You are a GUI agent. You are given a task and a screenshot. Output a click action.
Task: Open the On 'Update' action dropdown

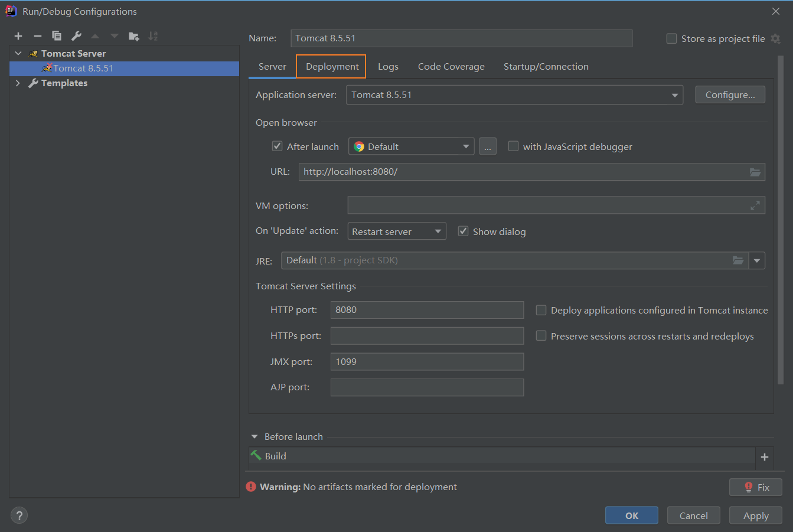[x=397, y=231]
